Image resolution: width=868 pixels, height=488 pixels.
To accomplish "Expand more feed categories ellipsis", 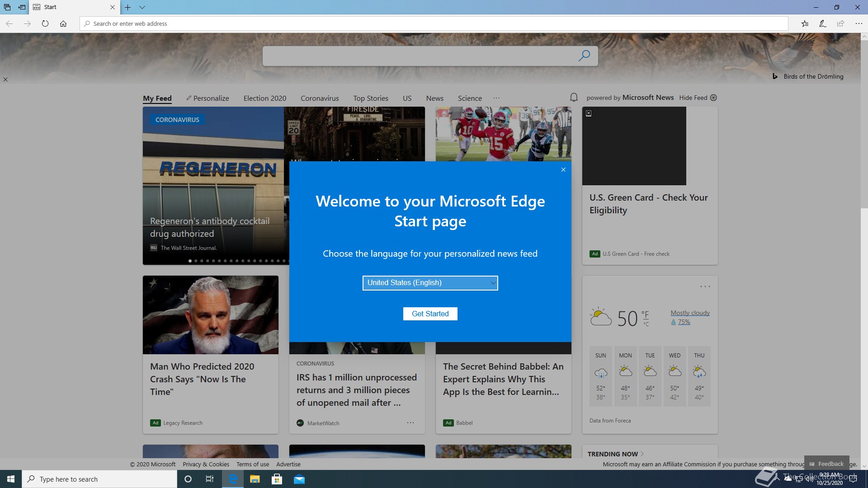I will (x=496, y=98).
